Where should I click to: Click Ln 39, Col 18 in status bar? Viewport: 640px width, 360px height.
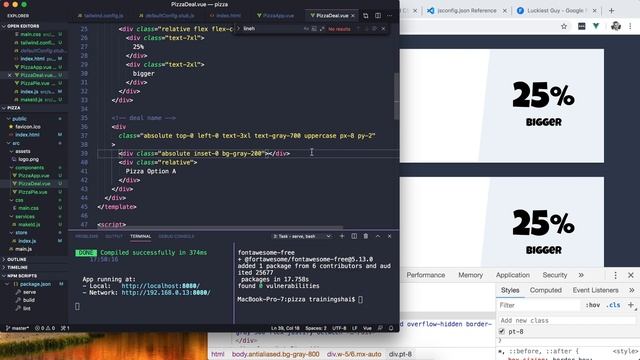pos(285,328)
